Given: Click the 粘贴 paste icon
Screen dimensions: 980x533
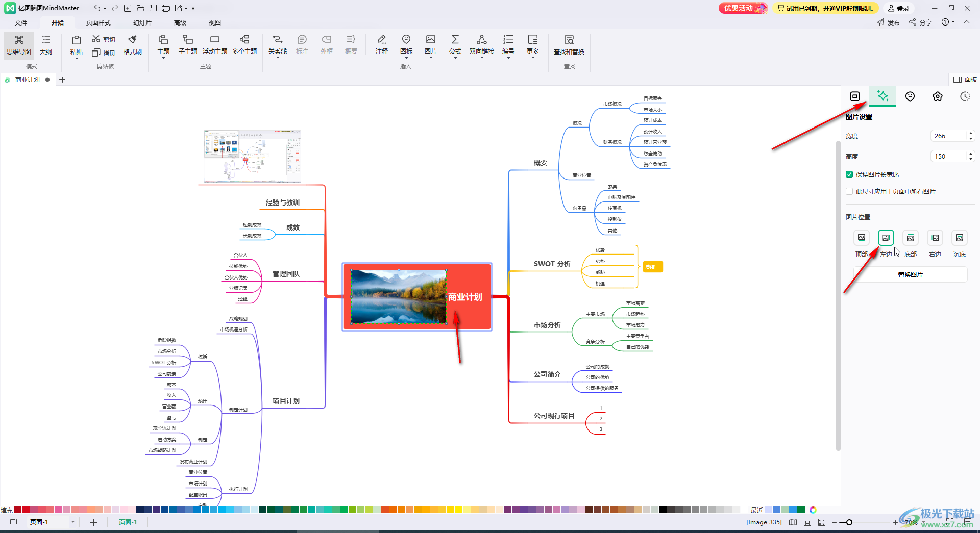Looking at the screenshot, I should (77, 40).
